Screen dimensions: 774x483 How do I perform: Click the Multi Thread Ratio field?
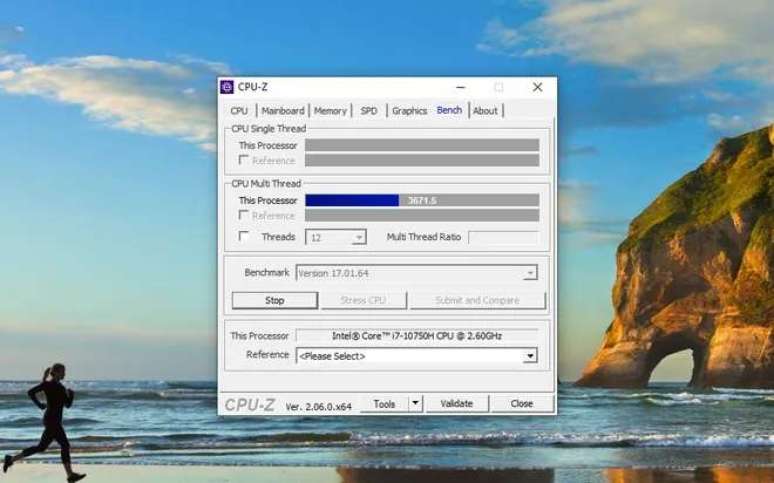coord(503,237)
